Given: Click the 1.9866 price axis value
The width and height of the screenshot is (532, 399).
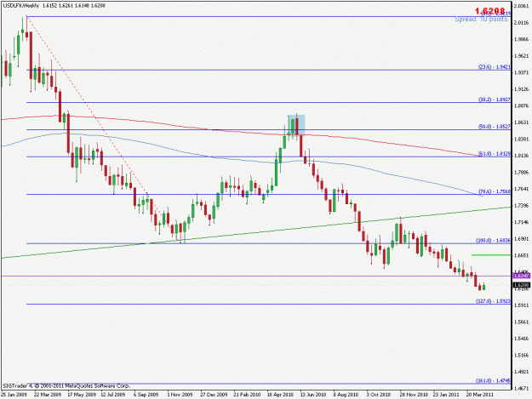Looking at the screenshot, I should tap(522, 39).
